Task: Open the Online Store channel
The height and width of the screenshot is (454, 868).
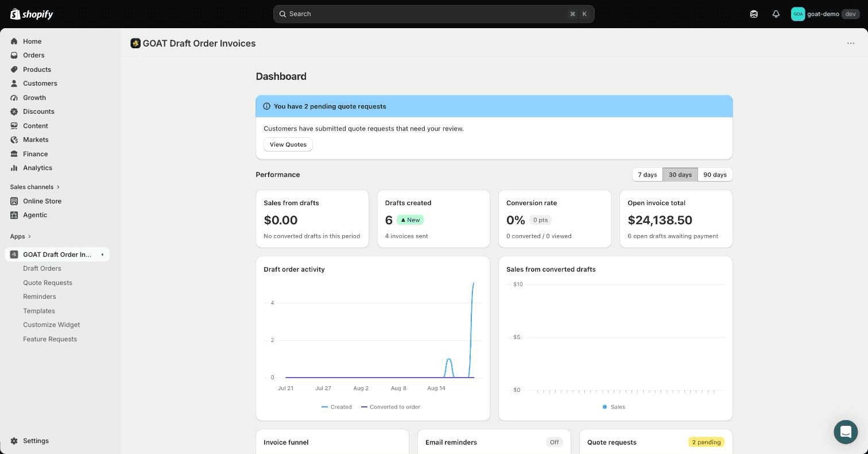Action: click(x=42, y=201)
